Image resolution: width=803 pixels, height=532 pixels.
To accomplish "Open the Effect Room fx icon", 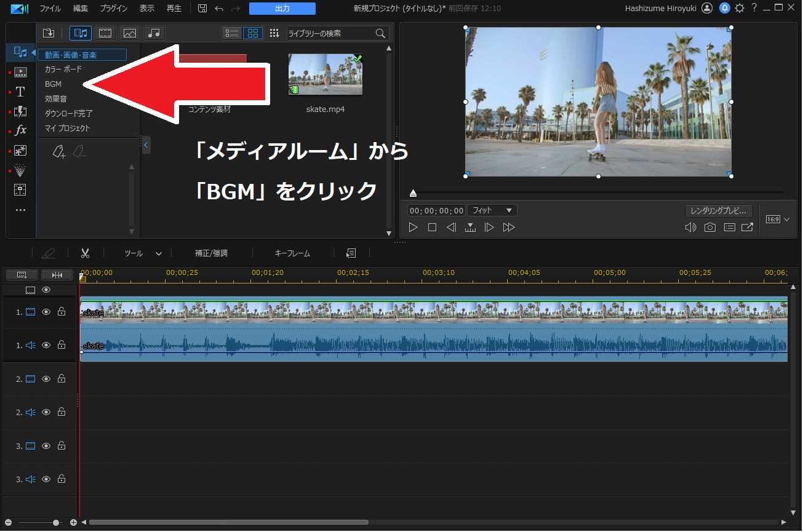I will [20, 130].
